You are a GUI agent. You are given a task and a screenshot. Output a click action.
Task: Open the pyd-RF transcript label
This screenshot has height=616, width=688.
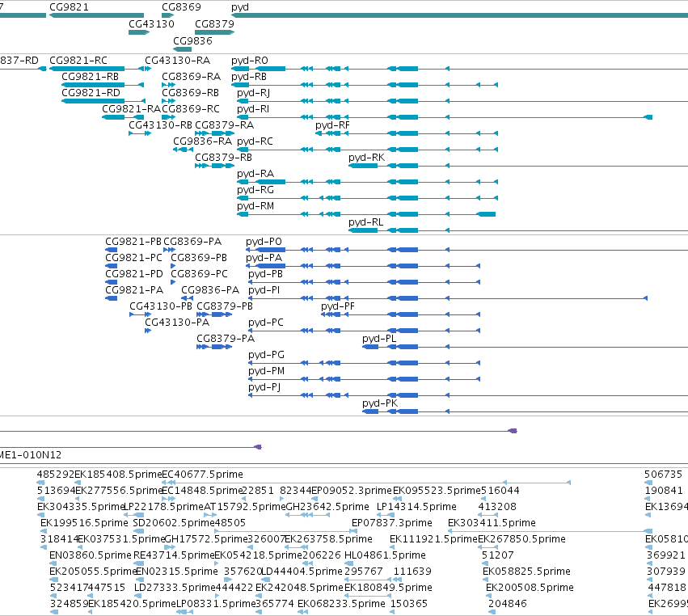pyautogui.click(x=332, y=125)
